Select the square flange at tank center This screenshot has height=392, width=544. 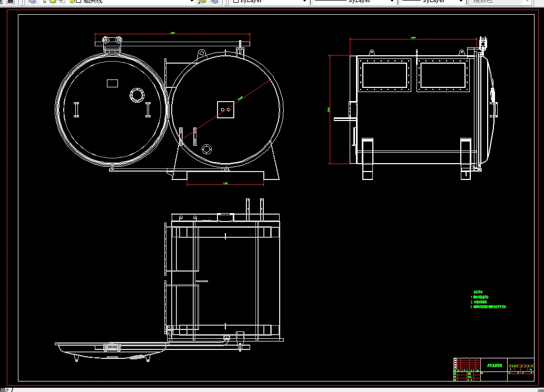tap(225, 109)
